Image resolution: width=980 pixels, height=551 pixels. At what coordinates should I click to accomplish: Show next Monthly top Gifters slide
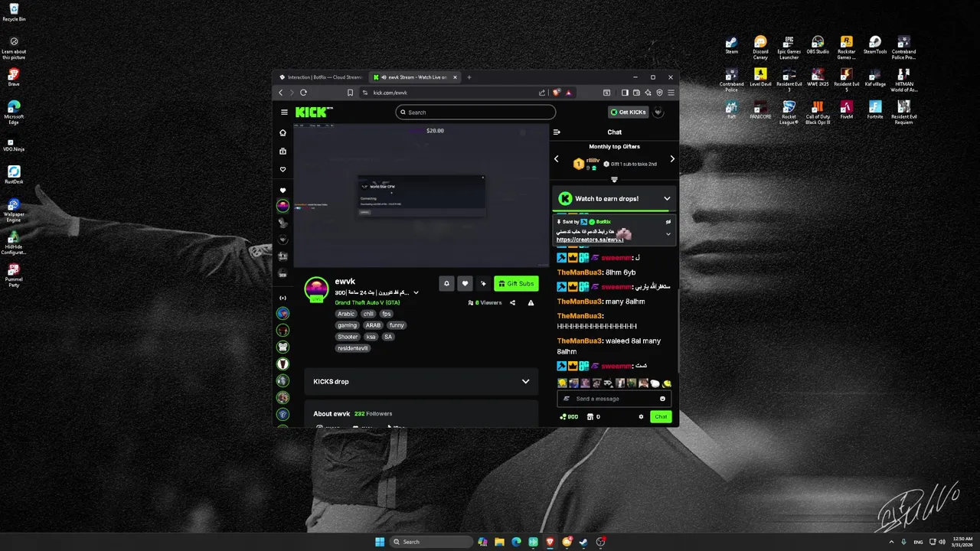tap(672, 158)
